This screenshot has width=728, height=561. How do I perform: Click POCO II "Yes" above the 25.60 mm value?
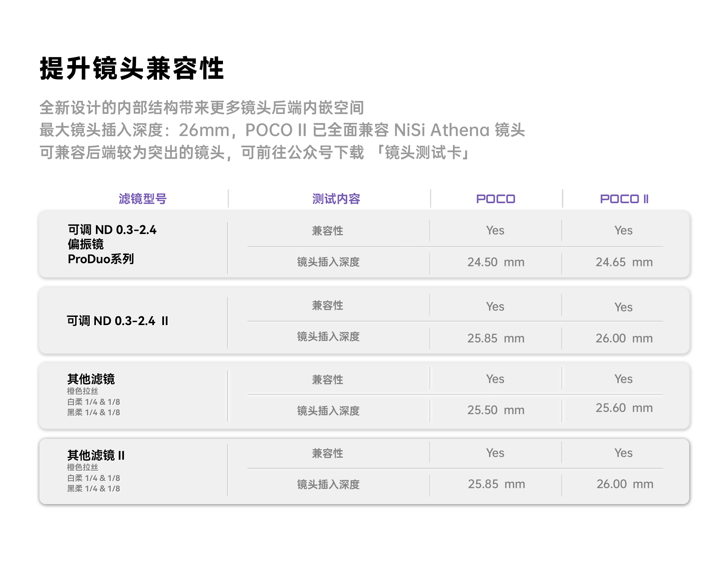[x=623, y=379]
